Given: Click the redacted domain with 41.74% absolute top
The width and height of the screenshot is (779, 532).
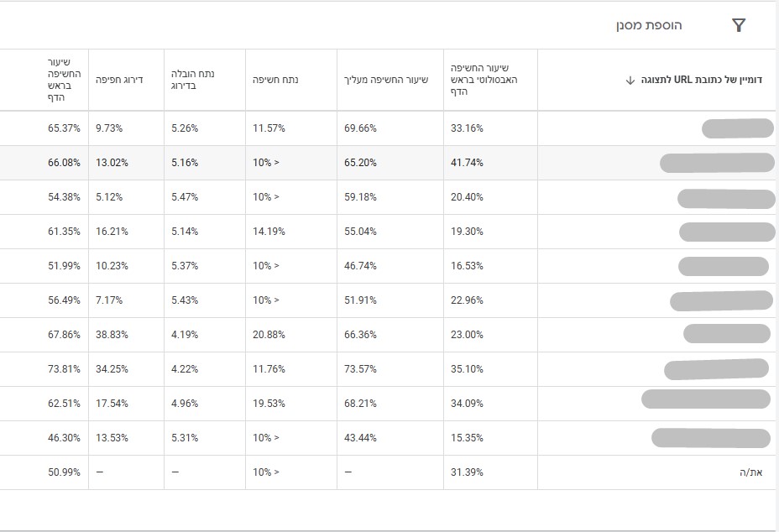Looking at the screenshot, I should tap(717, 163).
